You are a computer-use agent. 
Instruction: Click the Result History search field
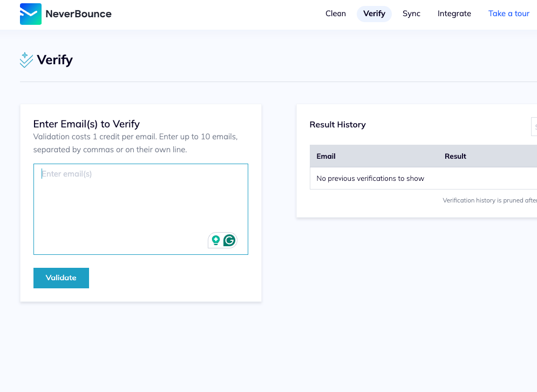(x=534, y=126)
